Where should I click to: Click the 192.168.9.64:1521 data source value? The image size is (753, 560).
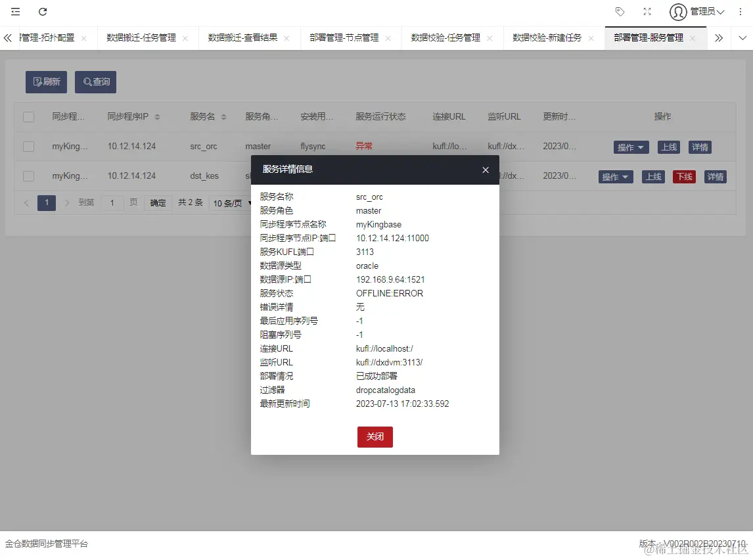(390, 279)
